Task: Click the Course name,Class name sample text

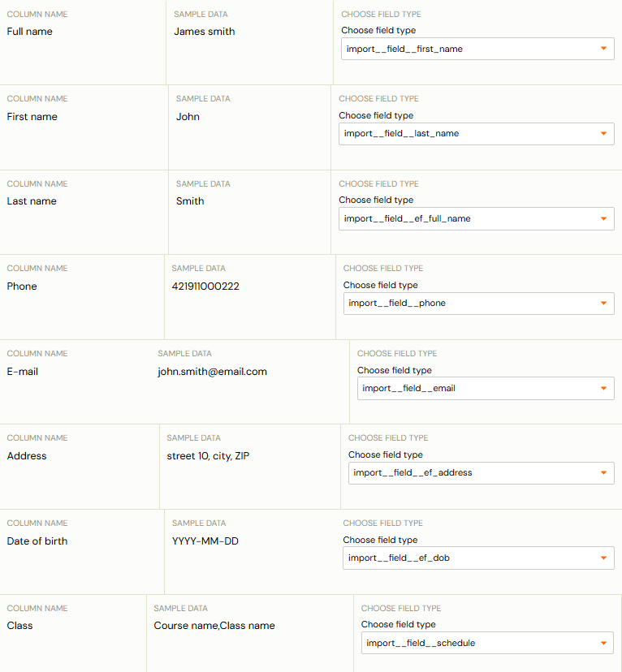Action: 214,626
